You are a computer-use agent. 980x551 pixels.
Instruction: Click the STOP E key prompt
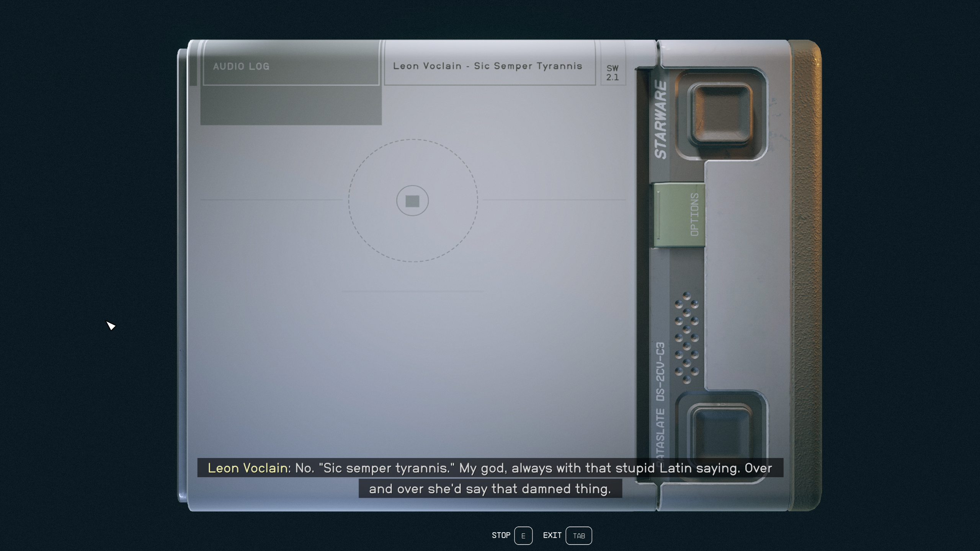click(x=512, y=535)
